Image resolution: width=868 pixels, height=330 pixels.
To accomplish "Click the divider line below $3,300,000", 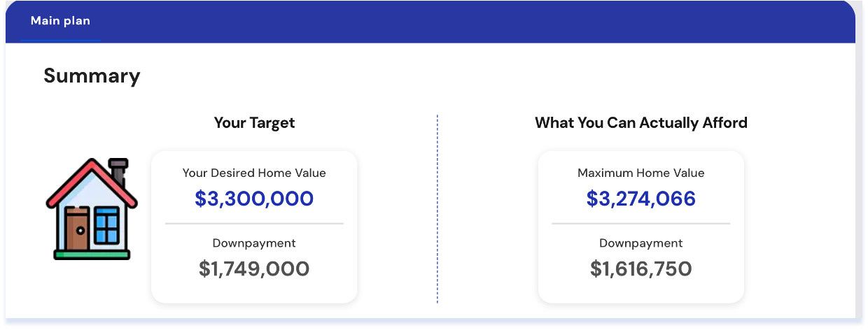I will pyautogui.click(x=254, y=224).
